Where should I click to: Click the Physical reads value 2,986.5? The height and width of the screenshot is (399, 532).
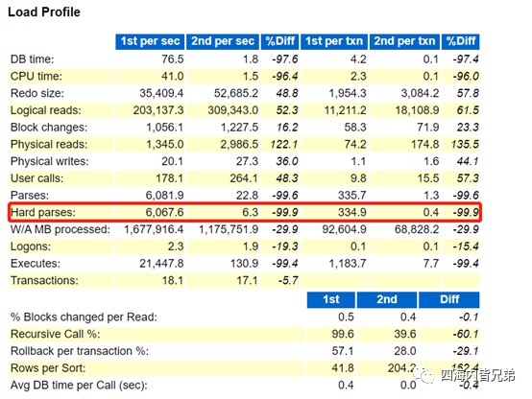coord(239,145)
